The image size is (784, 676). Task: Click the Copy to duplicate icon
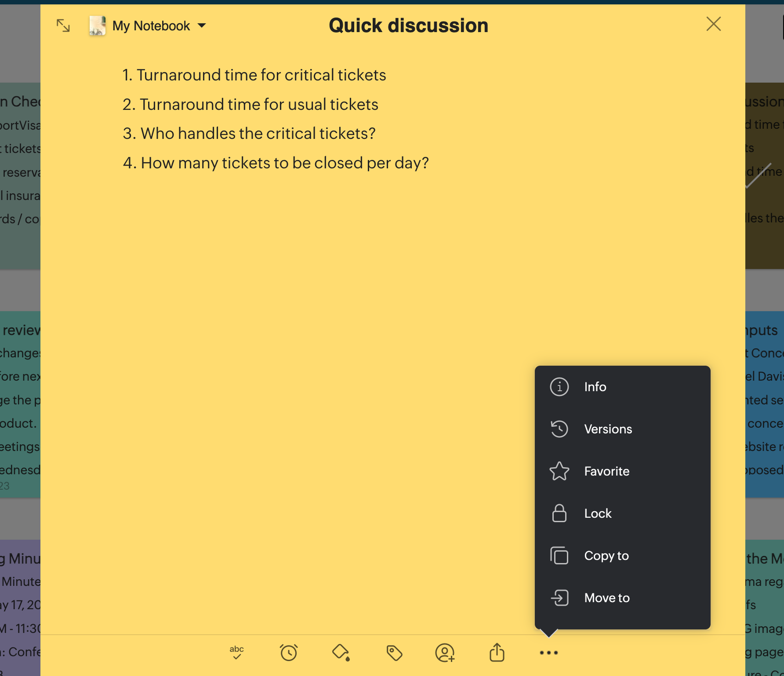coord(559,556)
